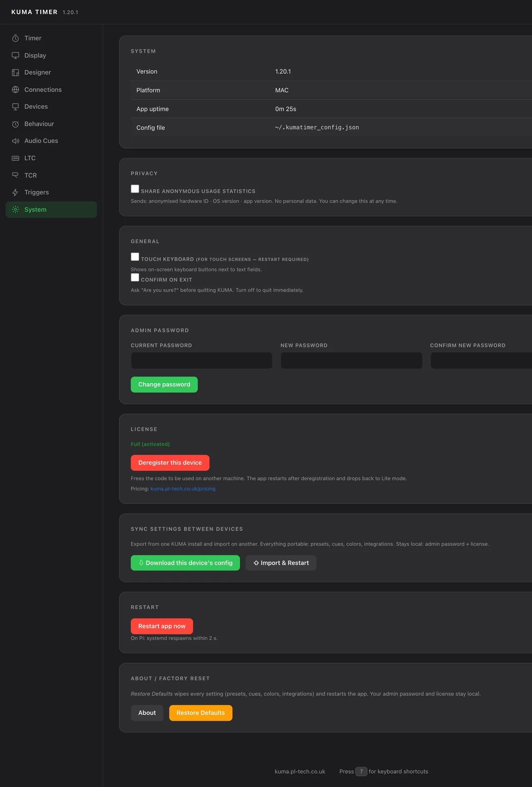The image size is (532, 787).
Task: Toggle the Touch Keyboard checkbox
Action: click(135, 257)
